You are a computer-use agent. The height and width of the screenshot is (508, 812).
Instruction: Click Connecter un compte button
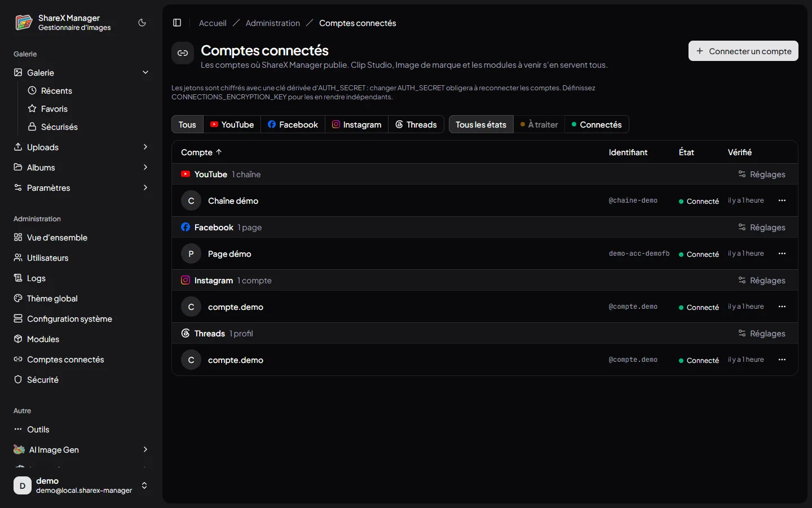pos(743,51)
